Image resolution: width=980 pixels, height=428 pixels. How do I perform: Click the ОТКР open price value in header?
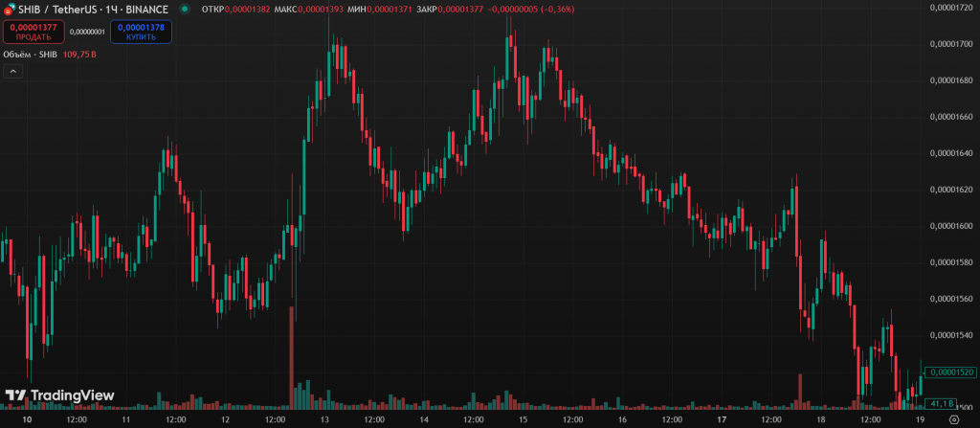(247, 9)
